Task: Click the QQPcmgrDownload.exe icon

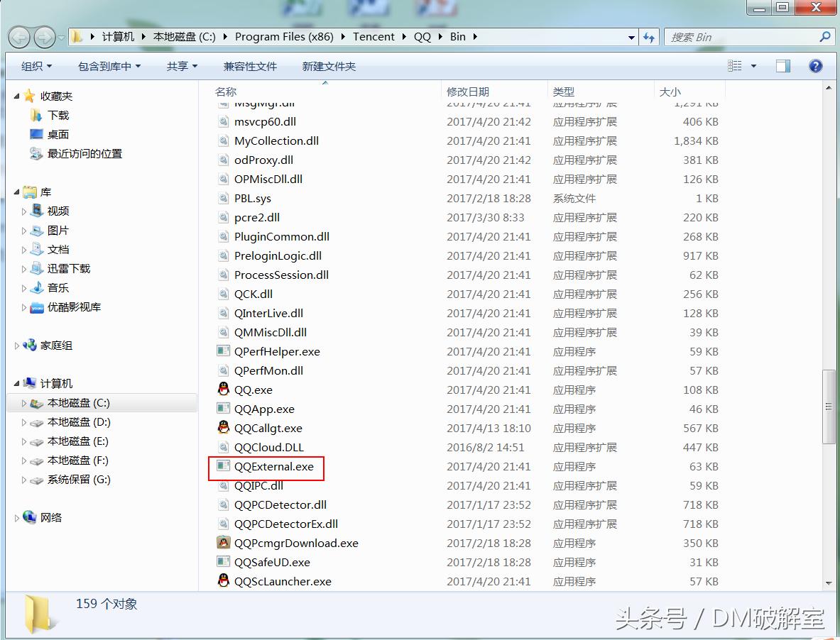Action: 224,543
